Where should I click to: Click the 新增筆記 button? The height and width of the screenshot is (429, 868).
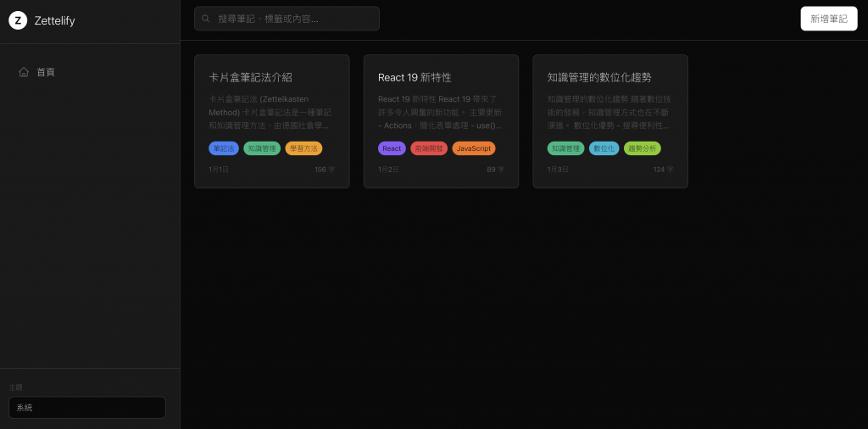[x=829, y=19]
